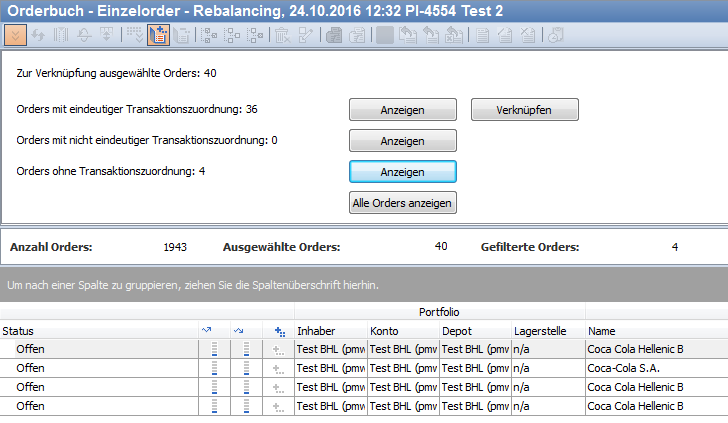728x423 pixels.
Task: Click the trash can delete toolbar icon
Action: [x=282, y=35]
